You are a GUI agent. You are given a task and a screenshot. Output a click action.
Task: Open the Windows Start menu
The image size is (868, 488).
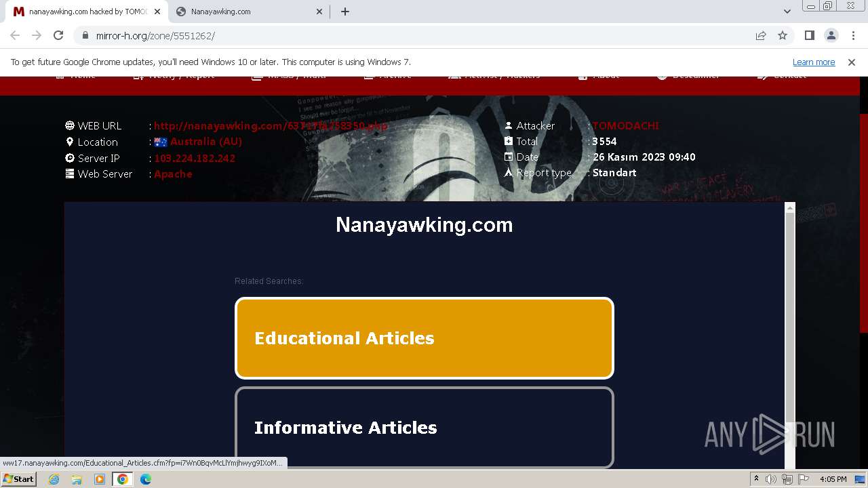[x=19, y=479]
